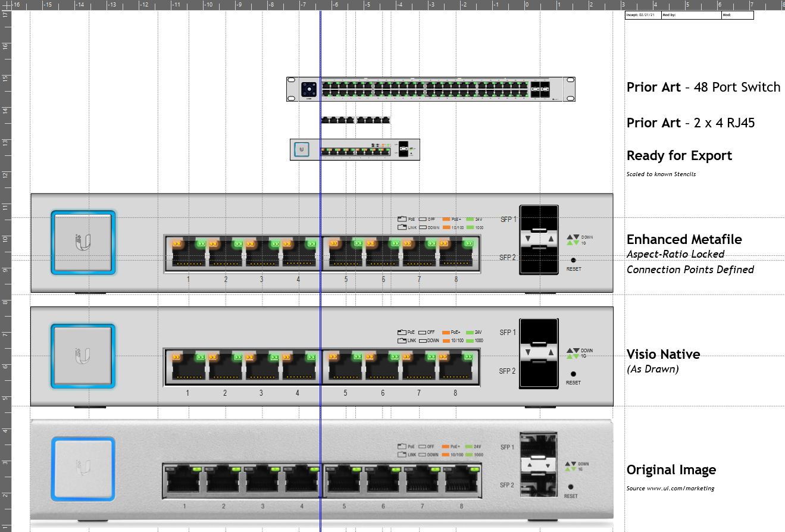Viewport: 785px width, 532px height.
Task: Select the "Original Image" heading text
Action: 671,470
